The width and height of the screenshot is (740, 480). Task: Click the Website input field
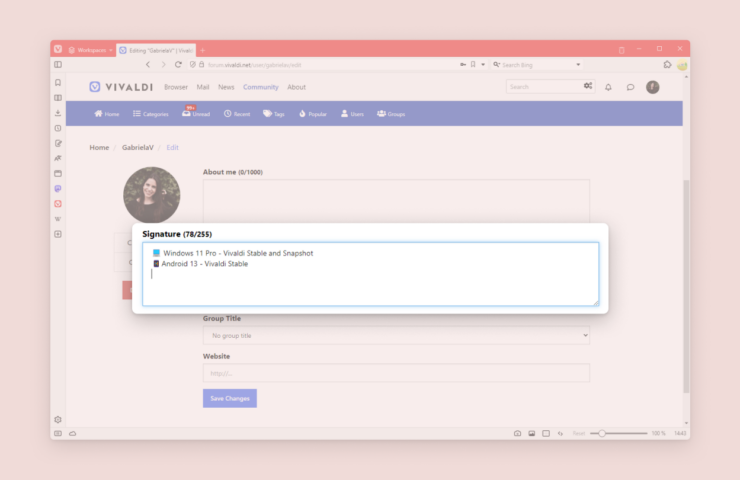(x=396, y=373)
